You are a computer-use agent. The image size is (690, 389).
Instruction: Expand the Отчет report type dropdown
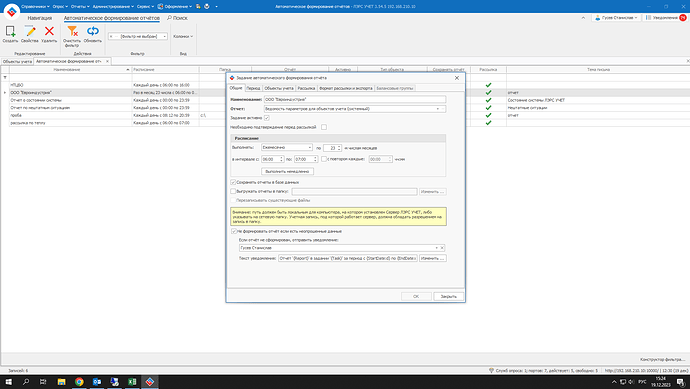click(438, 109)
